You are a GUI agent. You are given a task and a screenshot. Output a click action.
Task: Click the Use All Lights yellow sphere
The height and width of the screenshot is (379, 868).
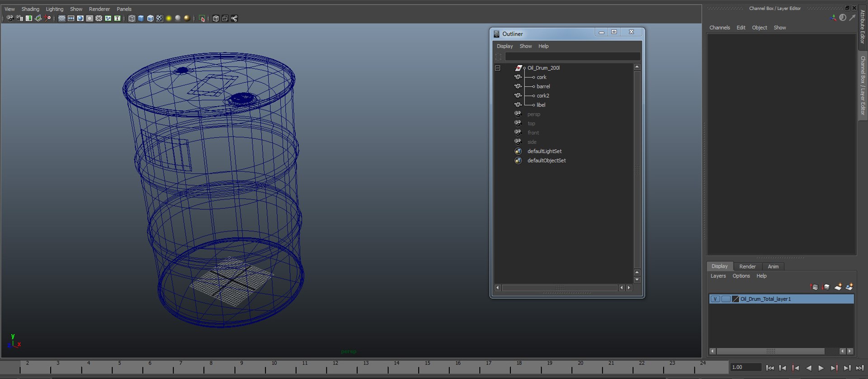(x=169, y=18)
